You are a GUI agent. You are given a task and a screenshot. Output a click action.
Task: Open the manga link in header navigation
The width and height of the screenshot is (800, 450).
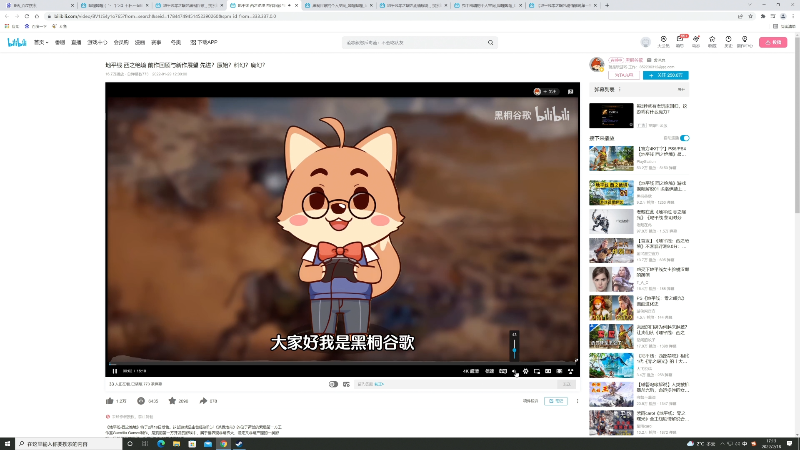tap(140, 42)
